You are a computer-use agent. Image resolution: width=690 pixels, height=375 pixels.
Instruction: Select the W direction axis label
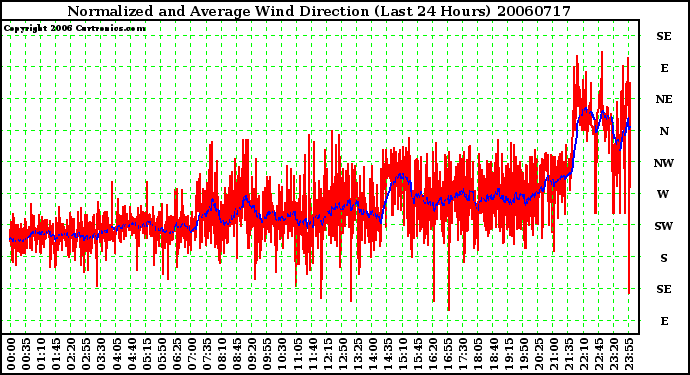coord(663,194)
